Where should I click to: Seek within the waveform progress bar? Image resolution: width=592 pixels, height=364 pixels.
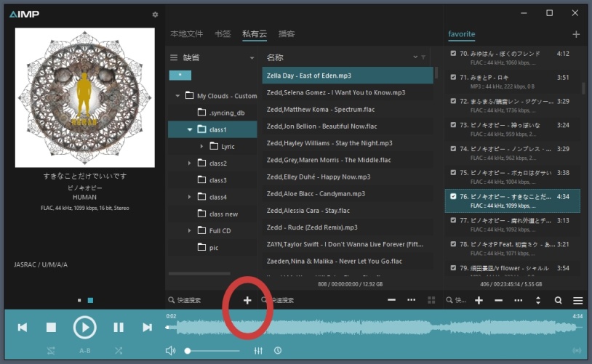tap(374, 328)
